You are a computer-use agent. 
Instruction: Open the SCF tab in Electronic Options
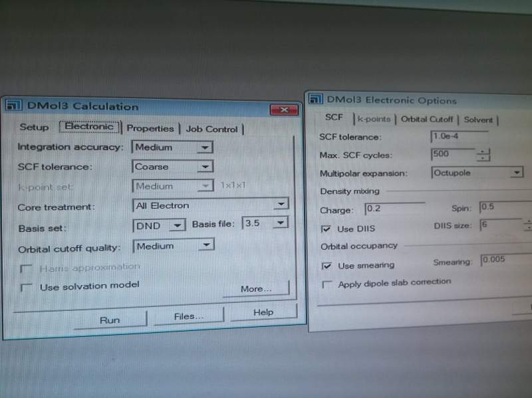click(x=334, y=118)
